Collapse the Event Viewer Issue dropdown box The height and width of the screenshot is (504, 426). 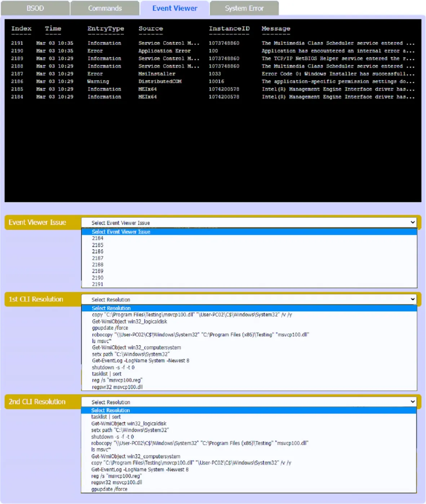coord(249,223)
